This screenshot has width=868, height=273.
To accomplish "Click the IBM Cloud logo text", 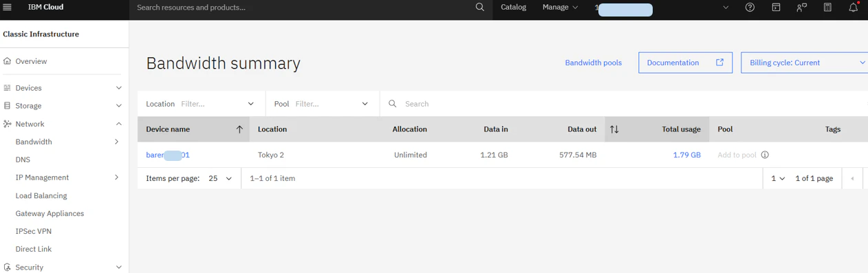I will (x=45, y=8).
